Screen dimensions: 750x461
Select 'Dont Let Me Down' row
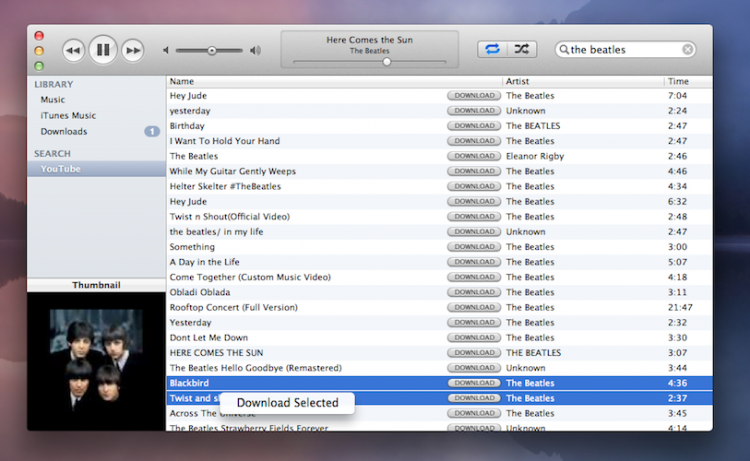point(439,338)
